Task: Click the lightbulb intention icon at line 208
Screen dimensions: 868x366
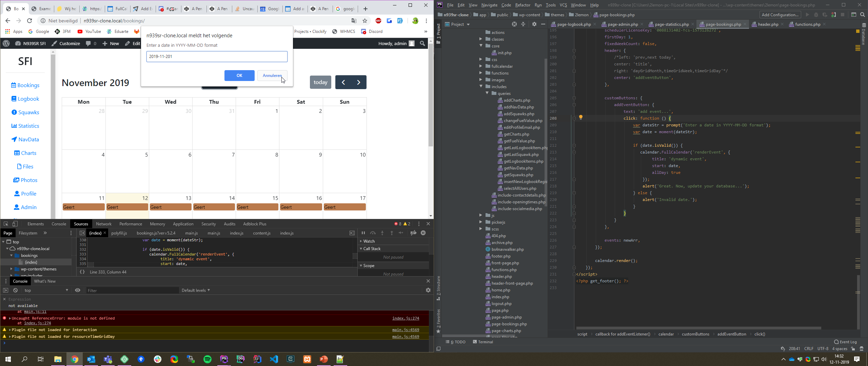Action: pos(580,118)
